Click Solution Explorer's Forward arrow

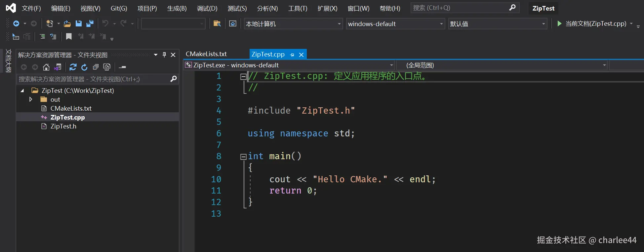(x=35, y=67)
